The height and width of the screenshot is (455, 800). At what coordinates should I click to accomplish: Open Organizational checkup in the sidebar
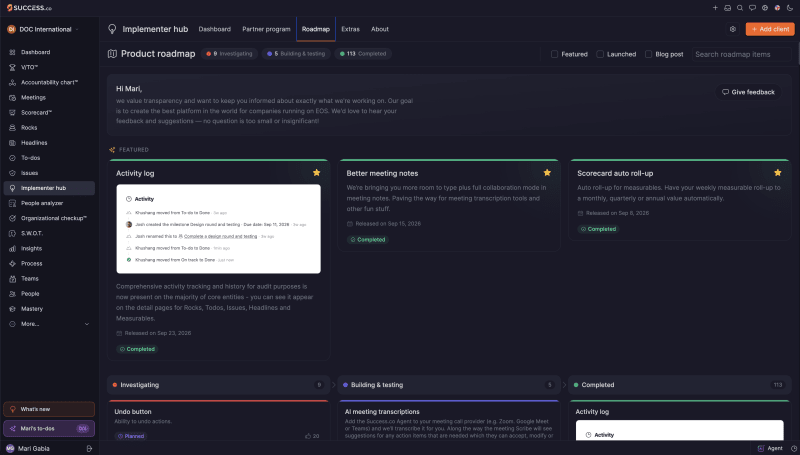(49, 218)
